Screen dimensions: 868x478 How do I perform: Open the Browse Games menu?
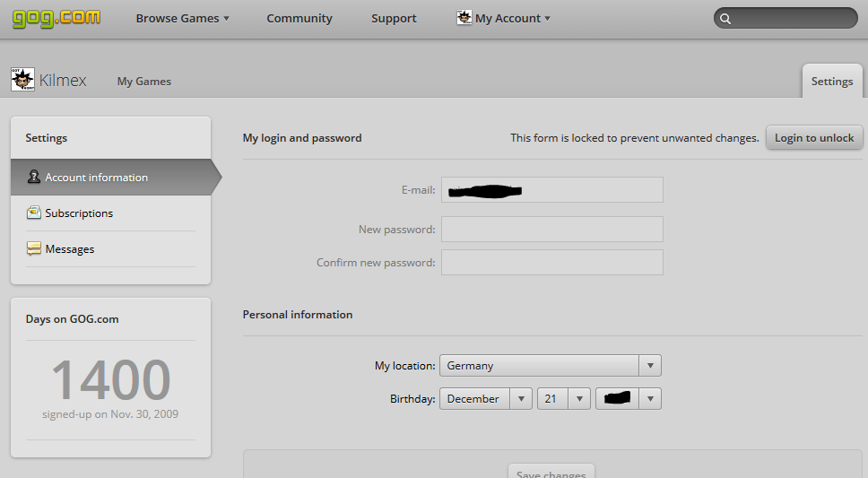(182, 18)
